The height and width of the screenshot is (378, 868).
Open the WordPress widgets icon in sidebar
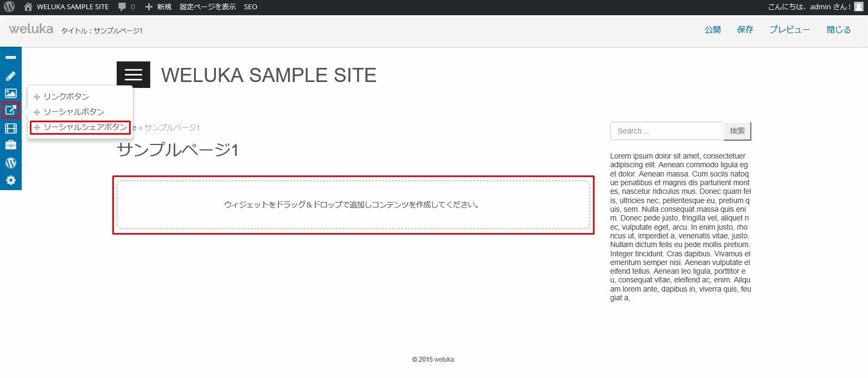11,163
